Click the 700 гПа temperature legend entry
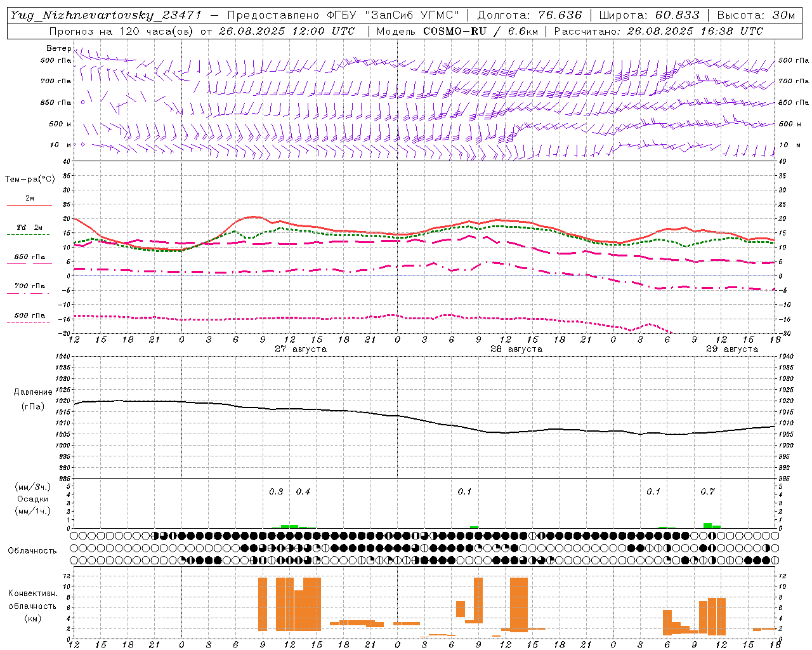The height and width of the screenshot is (650, 812). point(30,286)
